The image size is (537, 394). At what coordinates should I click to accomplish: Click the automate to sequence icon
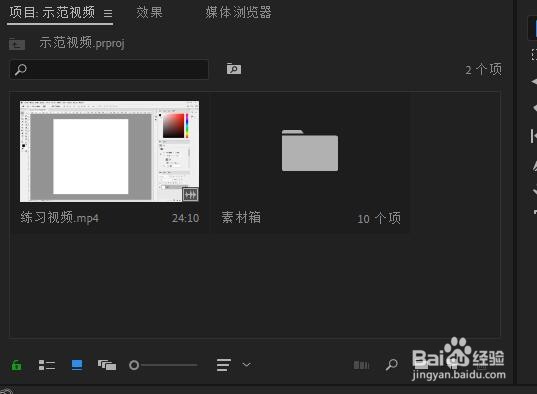coord(361,365)
